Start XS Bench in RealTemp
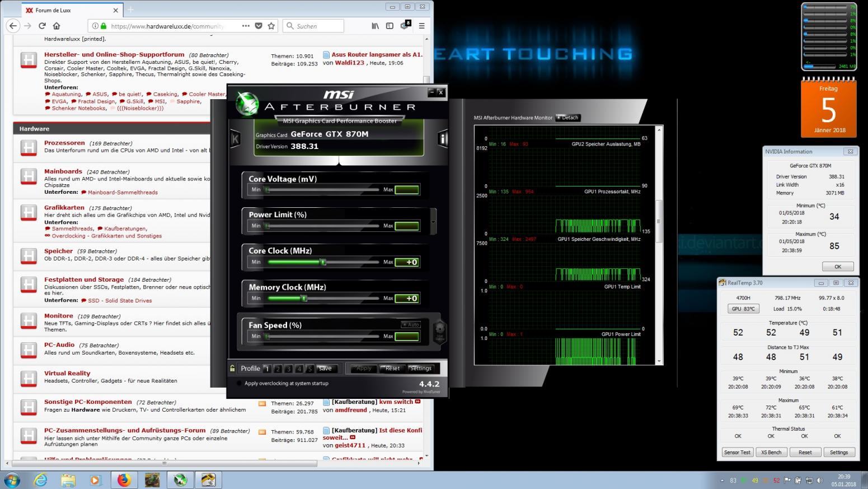868x489 pixels. pos(771,452)
